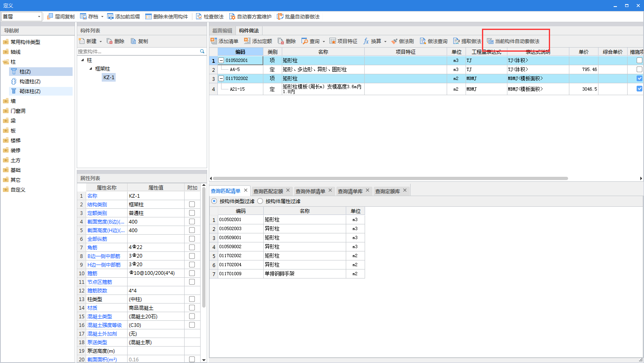Select KZ-1 in component tree
Image resolution: width=644 pixels, height=363 pixels.
(109, 77)
